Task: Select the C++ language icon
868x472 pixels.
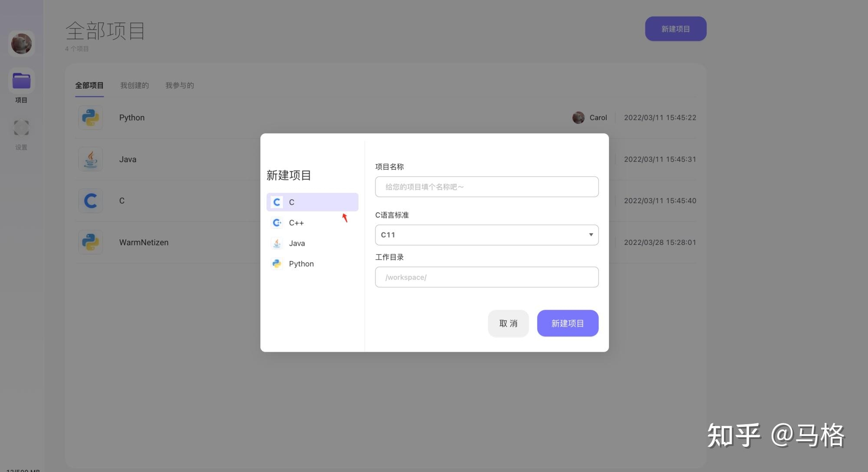Action: (x=276, y=223)
